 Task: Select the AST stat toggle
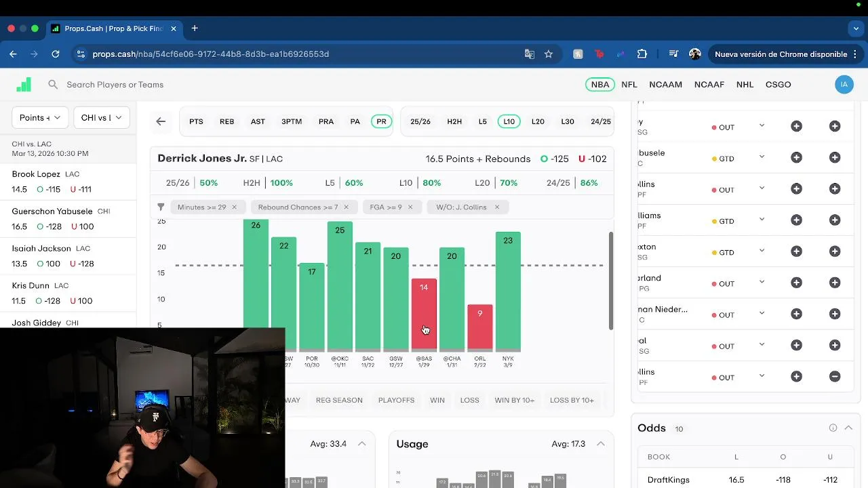point(258,121)
